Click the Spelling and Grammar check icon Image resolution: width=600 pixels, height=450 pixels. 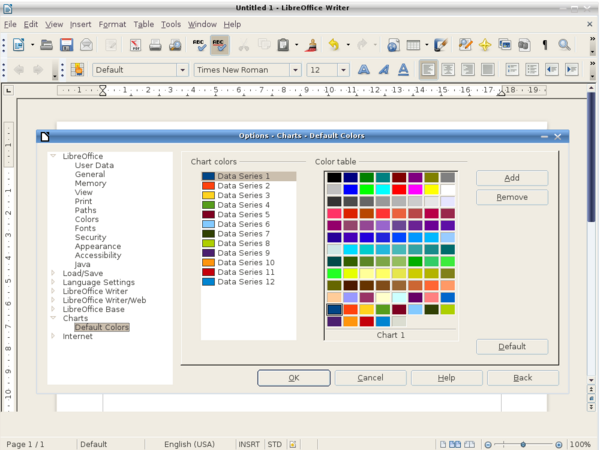[x=199, y=45]
